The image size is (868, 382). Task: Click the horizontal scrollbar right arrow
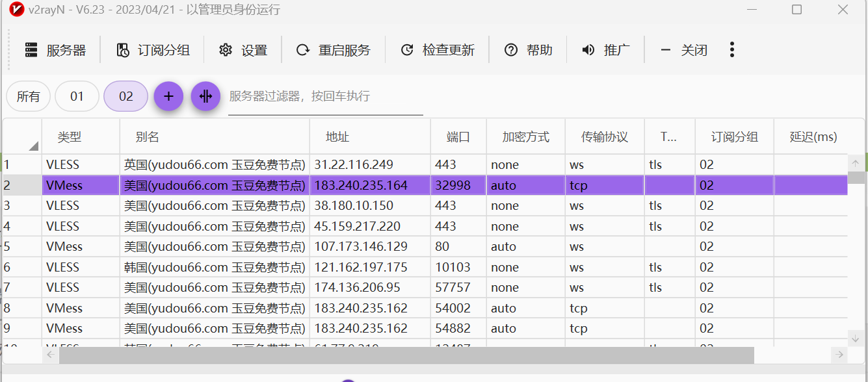point(839,355)
